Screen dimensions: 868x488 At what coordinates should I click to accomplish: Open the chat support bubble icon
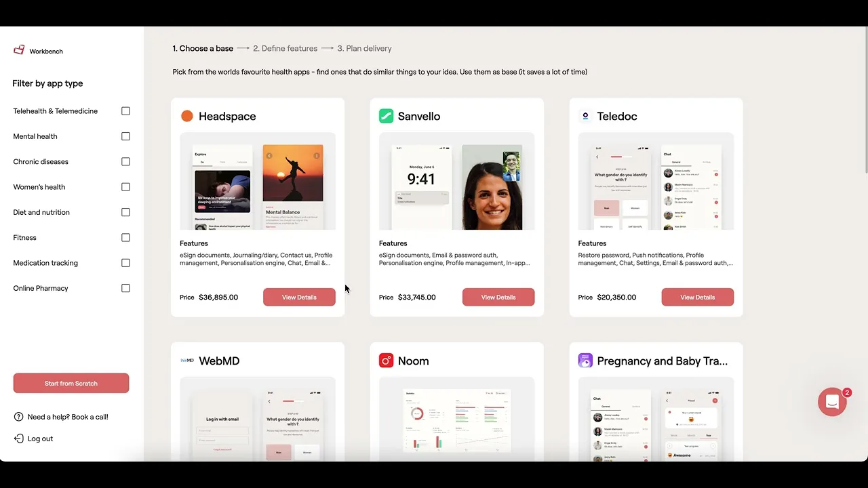pyautogui.click(x=832, y=402)
